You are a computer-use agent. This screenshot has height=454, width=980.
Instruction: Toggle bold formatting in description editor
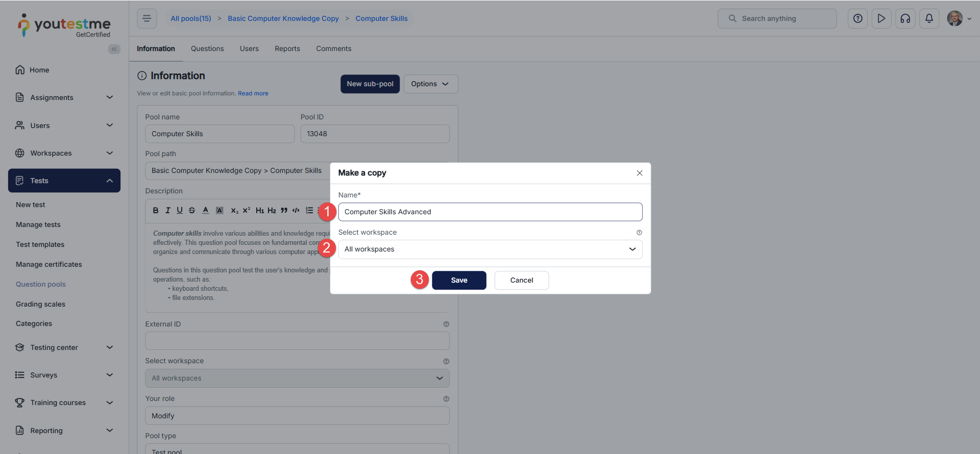156,211
